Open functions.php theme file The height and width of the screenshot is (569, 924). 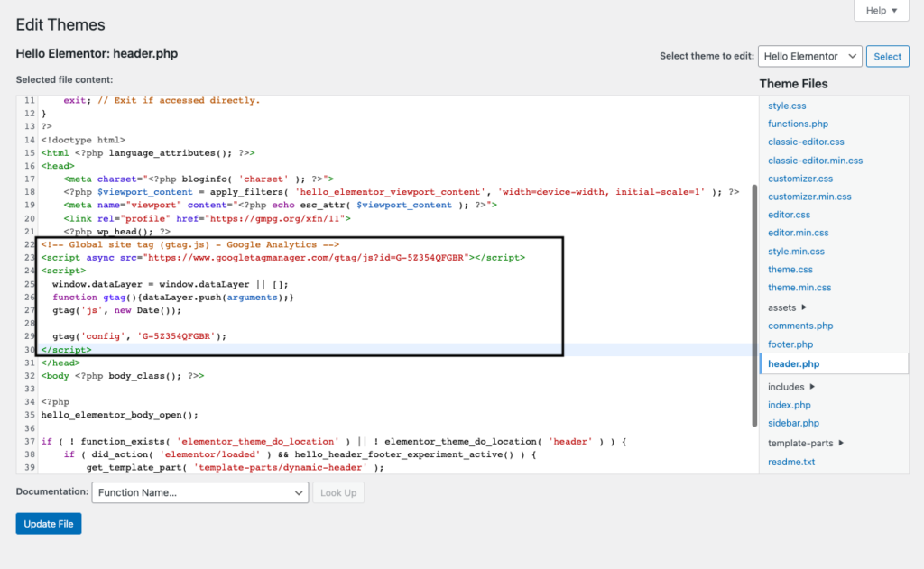(798, 124)
